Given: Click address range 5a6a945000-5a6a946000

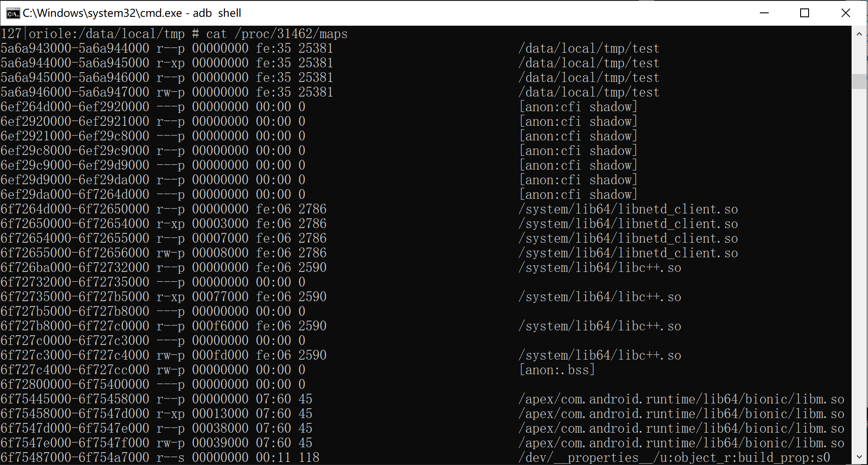Looking at the screenshot, I should pos(75,78).
